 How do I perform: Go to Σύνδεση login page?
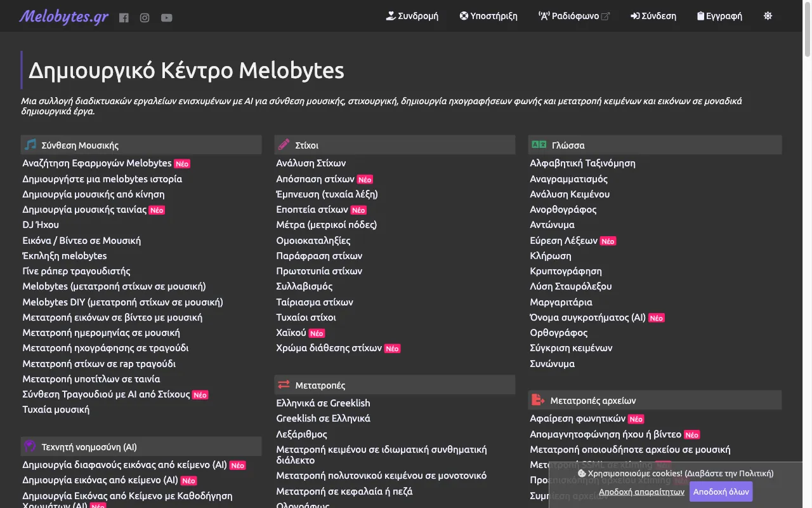(653, 16)
